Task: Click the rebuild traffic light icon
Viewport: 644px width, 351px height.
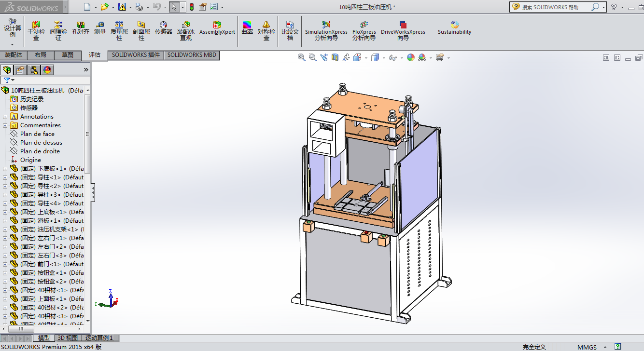Action: point(191,7)
